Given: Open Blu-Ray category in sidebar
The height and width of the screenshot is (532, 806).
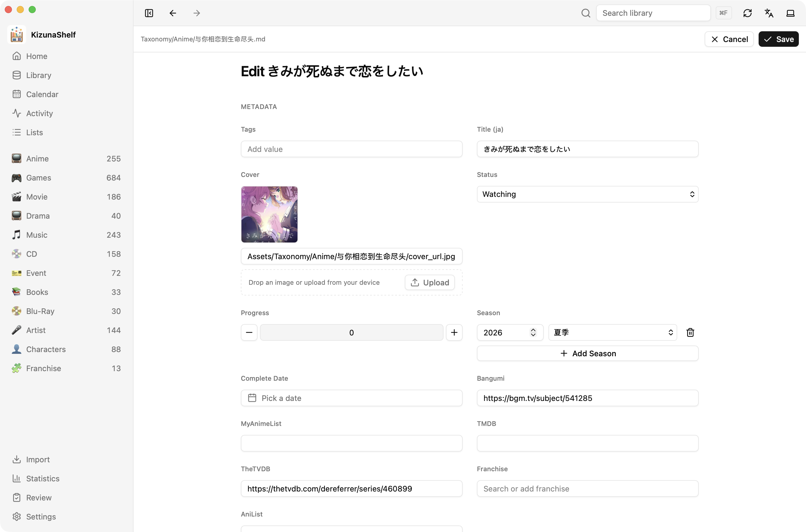Looking at the screenshot, I should [x=66, y=311].
